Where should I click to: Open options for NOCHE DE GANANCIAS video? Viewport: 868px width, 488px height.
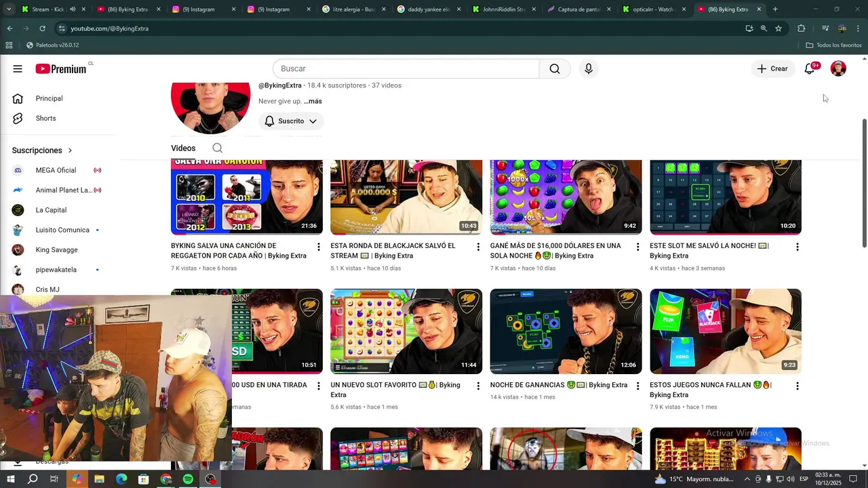pos(637,386)
